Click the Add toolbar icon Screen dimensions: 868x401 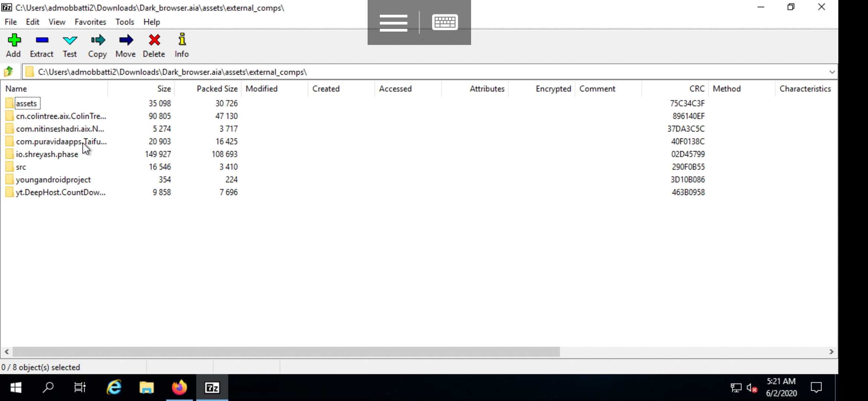coord(14,40)
